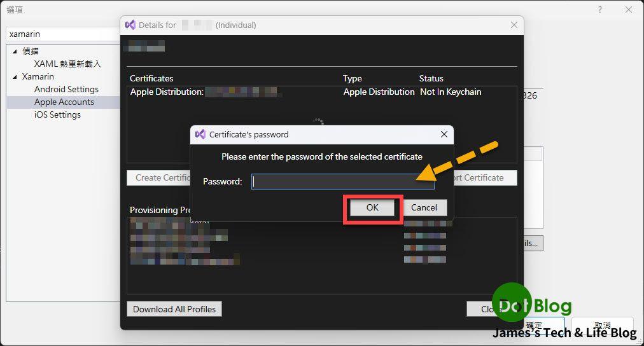The height and width of the screenshot is (346, 644).
Task: Click Visual Studio icon in Certificate's password dialog
Action: tap(200, 134)
